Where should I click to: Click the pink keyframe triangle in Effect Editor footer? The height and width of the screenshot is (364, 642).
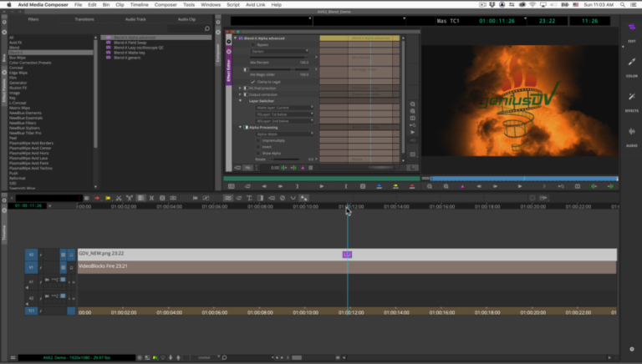tap(303, 168)
